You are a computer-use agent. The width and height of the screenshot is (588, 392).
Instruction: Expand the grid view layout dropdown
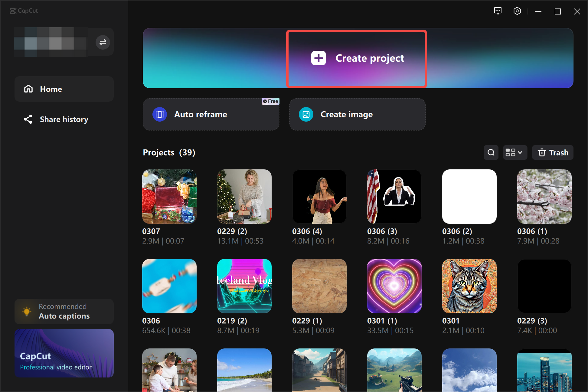click(515, 152)
